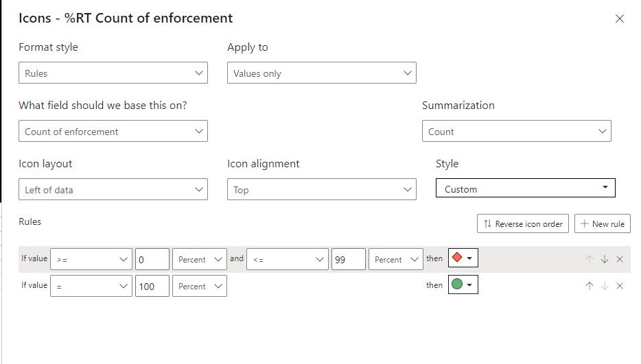Open the <= operator dropdown in first rule
Image resolution: width=641 pixels, height=364 pixels.
(288, 259)
